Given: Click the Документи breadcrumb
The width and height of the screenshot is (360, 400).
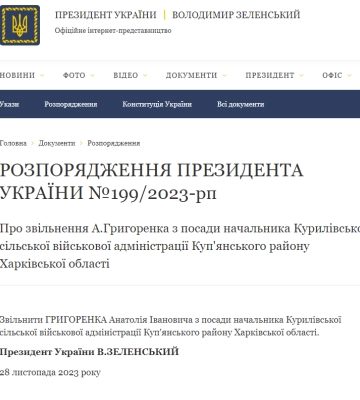Looking at the screenshot, I should click(x=57, y=143).
